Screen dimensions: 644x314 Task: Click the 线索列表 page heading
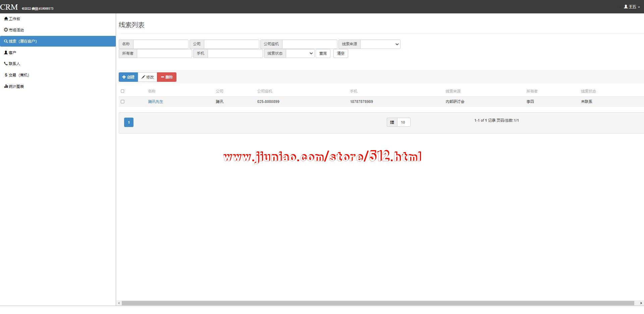[x=131, y=25]
